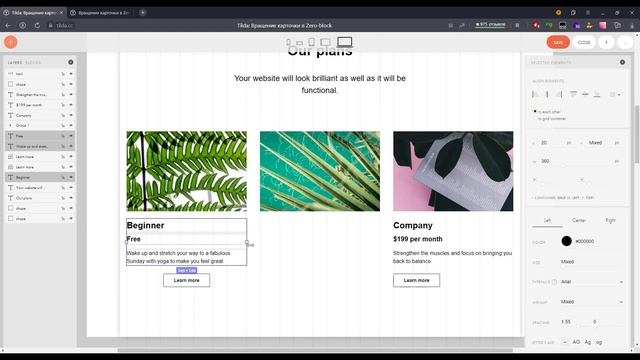Open the distribute spacing dropdown icon

615,95
